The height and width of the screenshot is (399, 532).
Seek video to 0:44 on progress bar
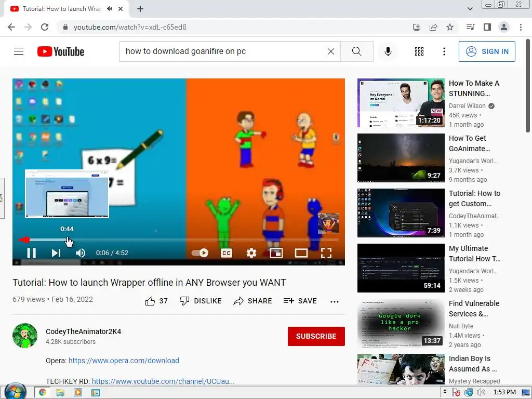[x=67, y=240]
